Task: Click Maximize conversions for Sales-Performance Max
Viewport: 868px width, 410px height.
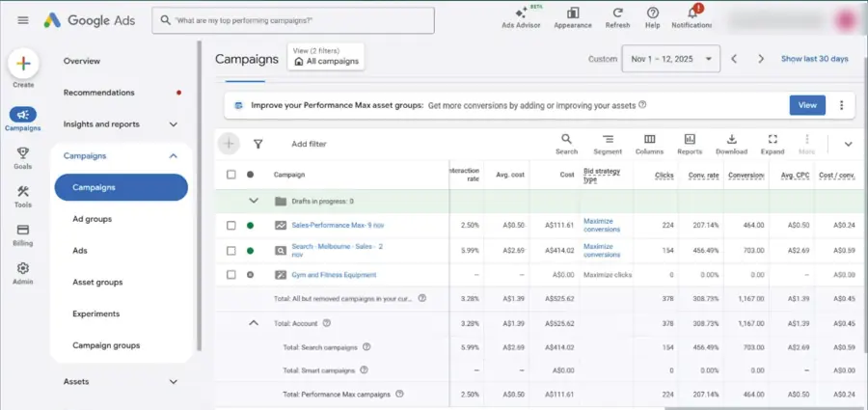Action: (602, 226)
